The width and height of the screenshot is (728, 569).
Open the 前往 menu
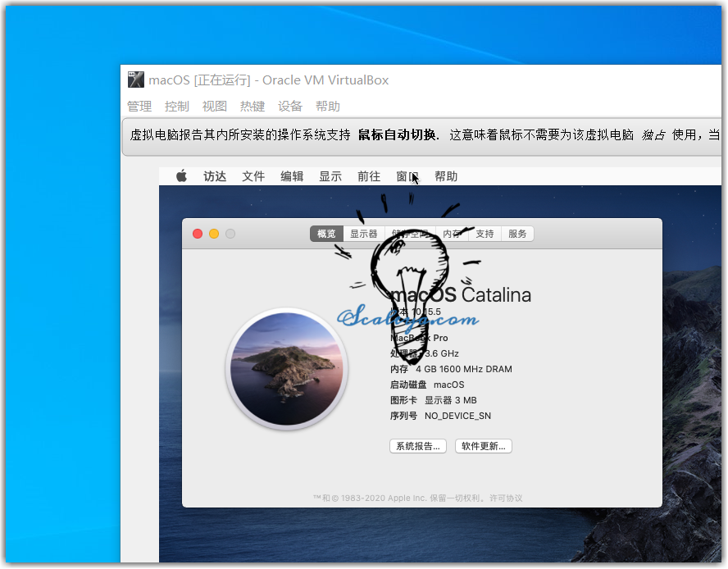tap(369, 176)
